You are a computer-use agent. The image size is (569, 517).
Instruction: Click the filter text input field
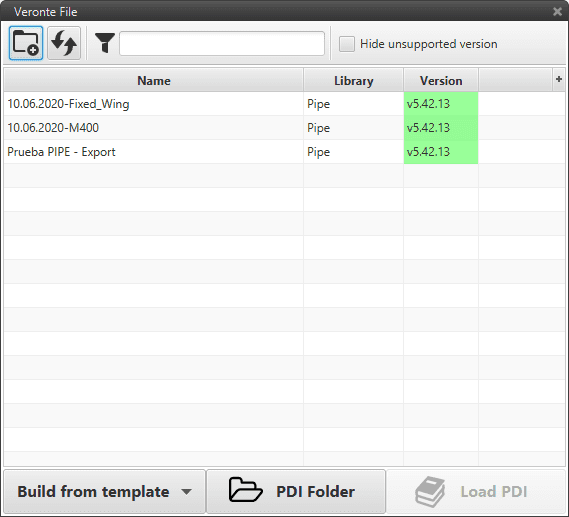tap(222, 44)
